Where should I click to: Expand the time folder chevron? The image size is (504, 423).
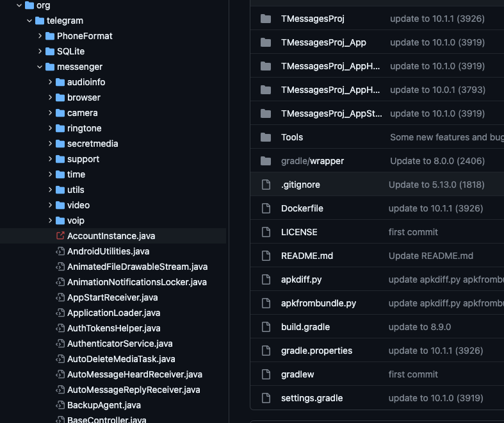tap(50, 174)
